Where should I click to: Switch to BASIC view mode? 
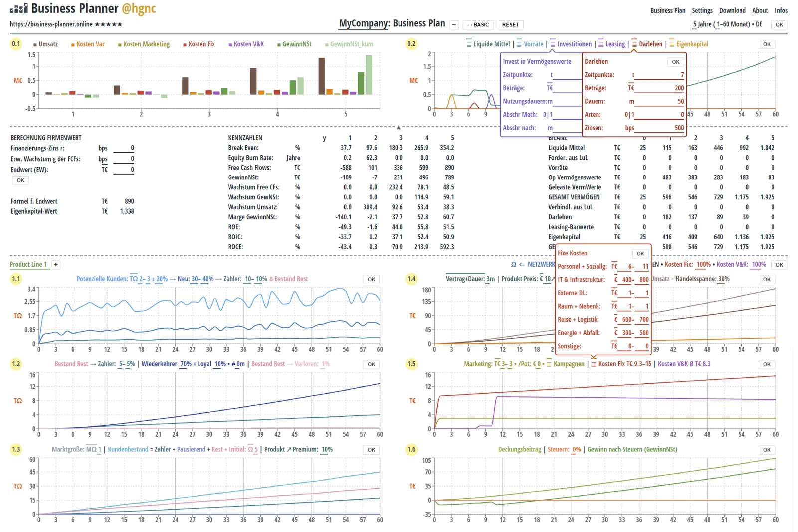477,24
